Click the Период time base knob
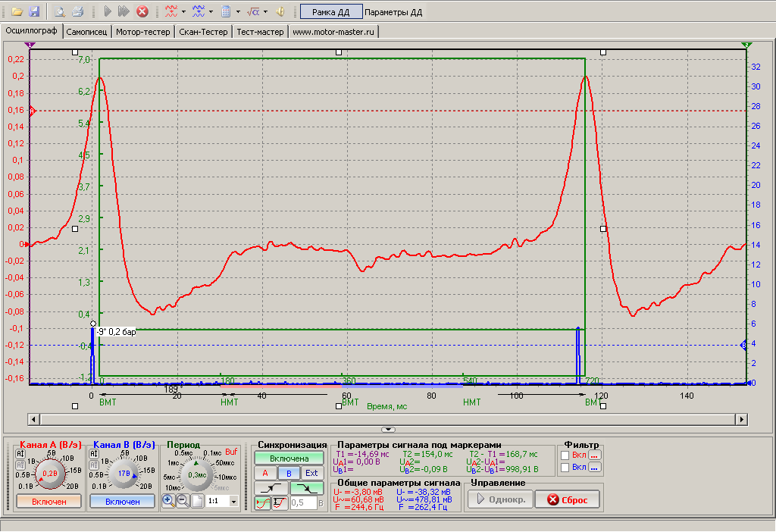 (197, 474)
